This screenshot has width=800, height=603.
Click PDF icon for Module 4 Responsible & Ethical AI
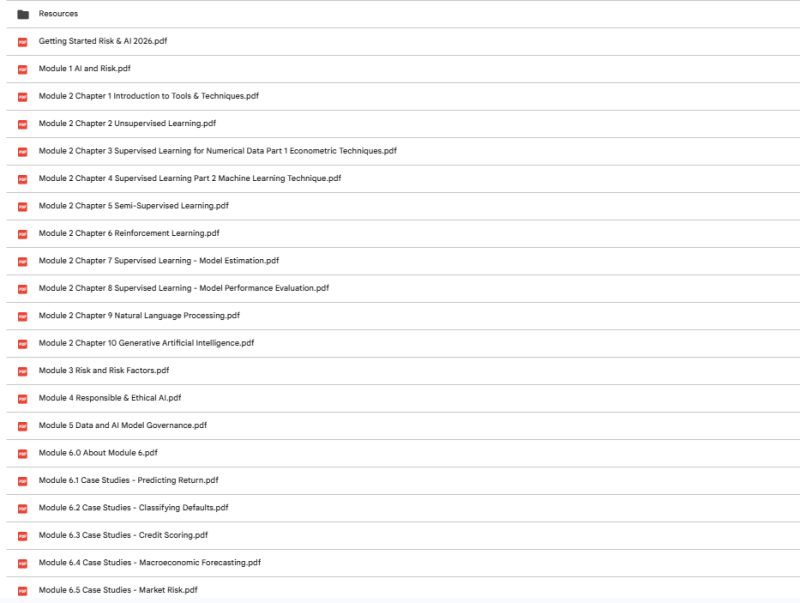point(23,399)
